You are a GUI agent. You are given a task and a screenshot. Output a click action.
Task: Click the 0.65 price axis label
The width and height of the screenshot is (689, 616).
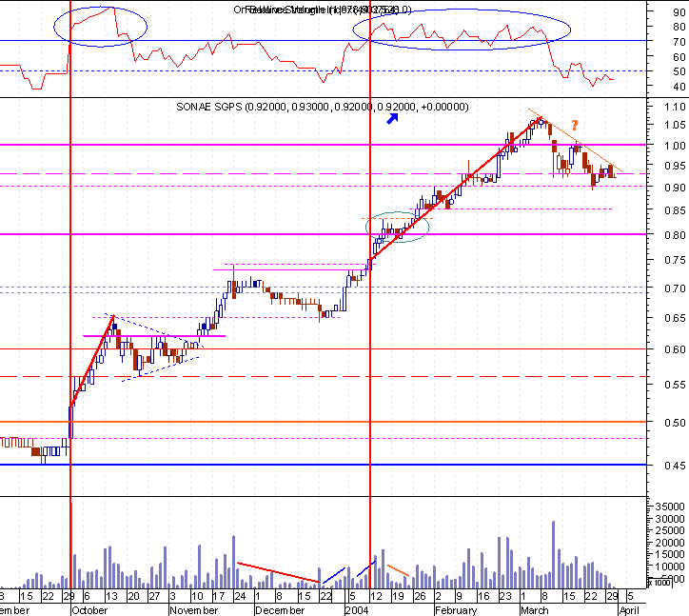(x=675, y=318)
